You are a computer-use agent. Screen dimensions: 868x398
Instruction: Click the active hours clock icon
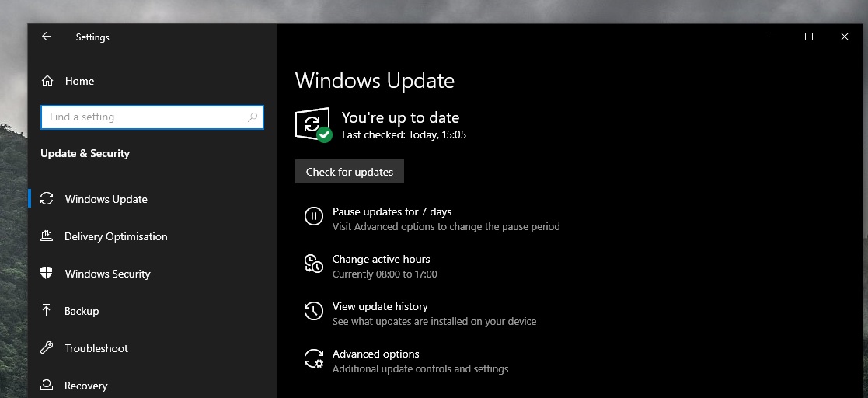pos(314,264)
